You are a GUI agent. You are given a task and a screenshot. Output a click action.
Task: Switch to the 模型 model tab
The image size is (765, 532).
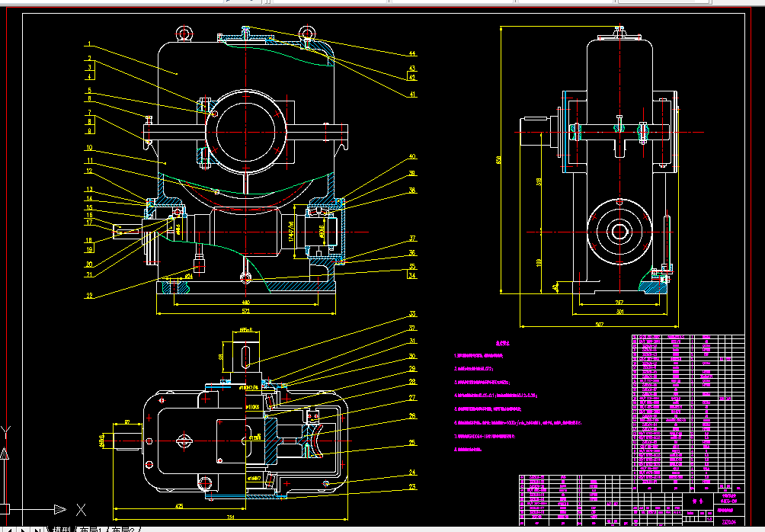[x=62, y=529]
